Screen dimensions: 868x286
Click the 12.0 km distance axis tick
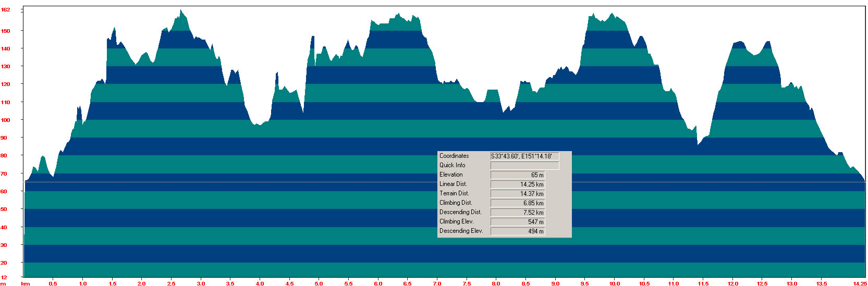coord(732,283)
